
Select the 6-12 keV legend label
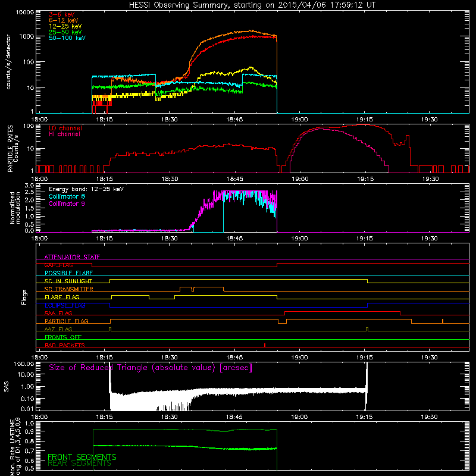64,20
